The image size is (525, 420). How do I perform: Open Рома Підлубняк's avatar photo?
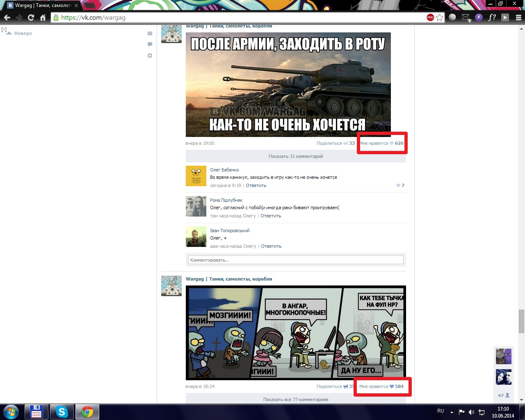tap(196, 206)
